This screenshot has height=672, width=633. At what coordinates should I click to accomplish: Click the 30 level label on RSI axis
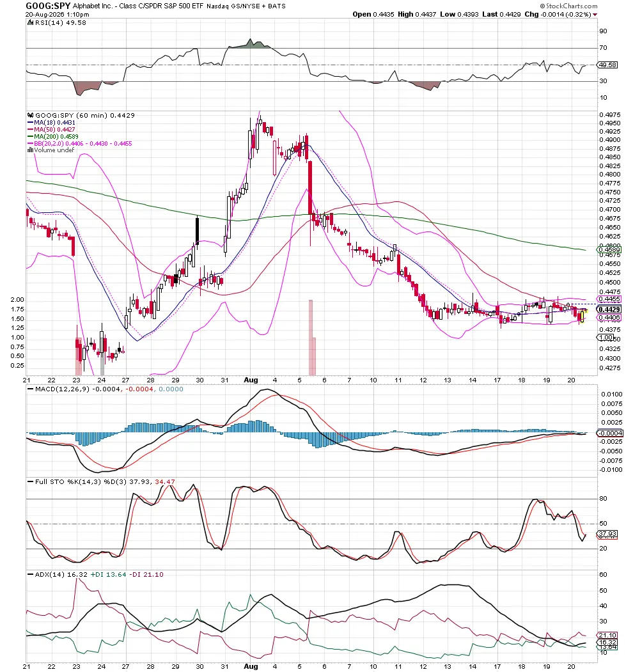pos(603,81)
